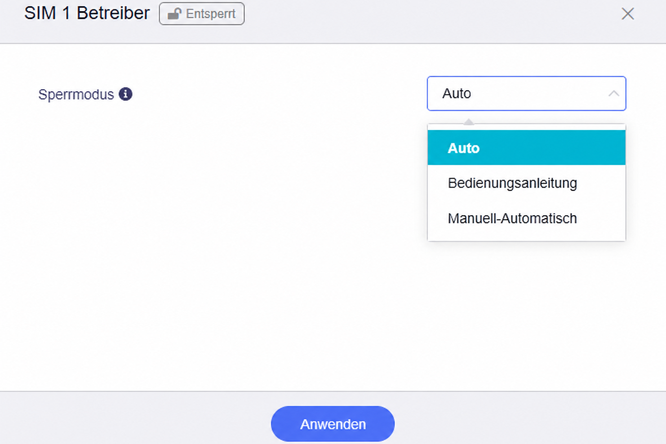
Task: Select the highlighted Auto option
Action: pyautogui.click(x=526, y=147)
